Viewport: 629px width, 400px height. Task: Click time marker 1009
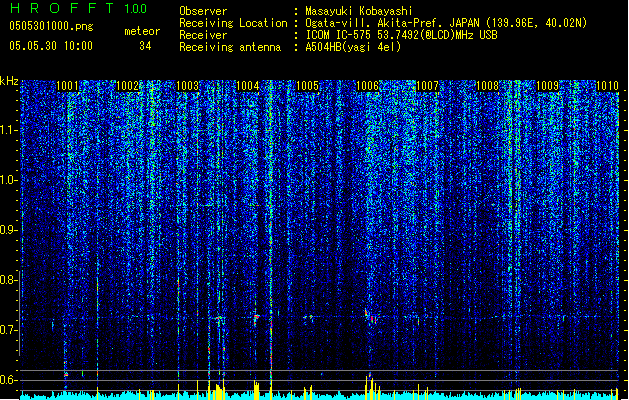(548, 86)
